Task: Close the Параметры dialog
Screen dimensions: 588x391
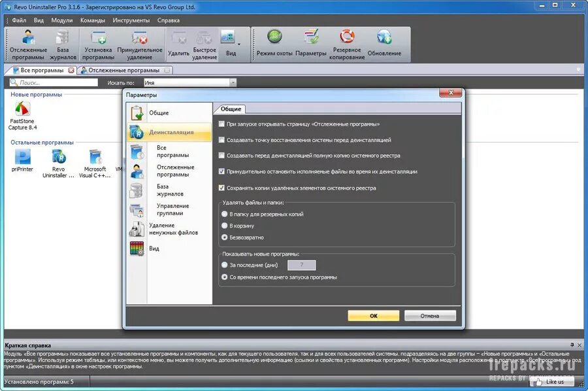Action: (x=451, y=93)
